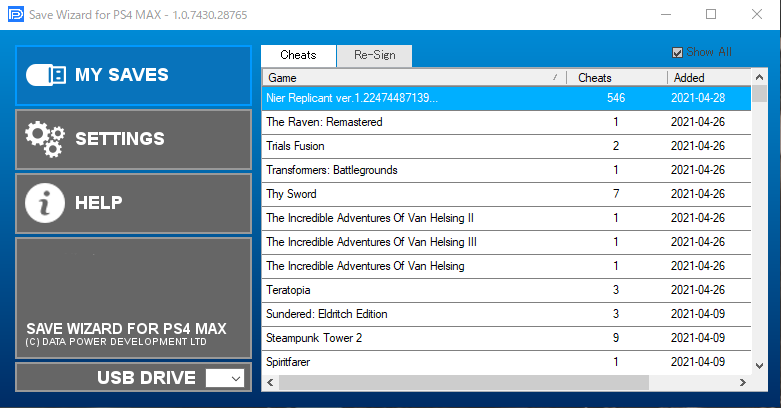781x408 pixels.
Task: Select Steampunk Tower 2 row
Action: [x=507, y=338]
